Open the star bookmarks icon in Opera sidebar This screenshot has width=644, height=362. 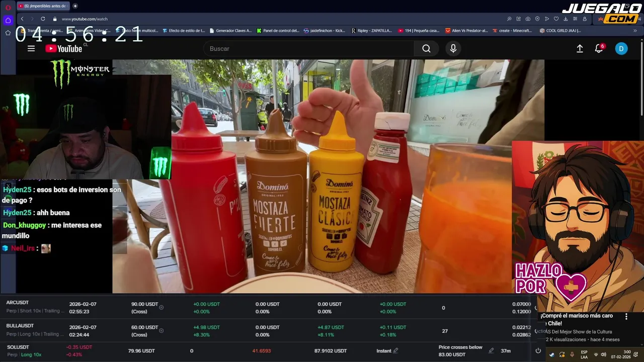(x=8, y=33)
